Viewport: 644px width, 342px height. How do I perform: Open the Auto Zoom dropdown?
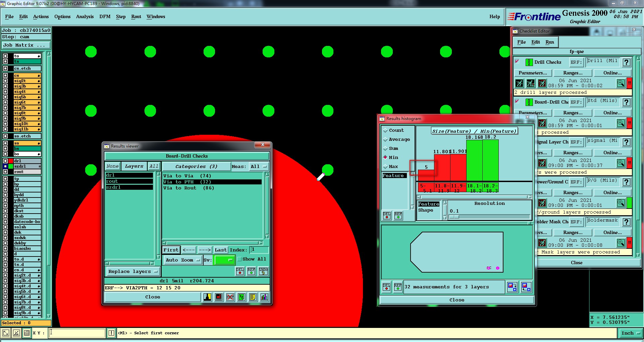[182, 260]
